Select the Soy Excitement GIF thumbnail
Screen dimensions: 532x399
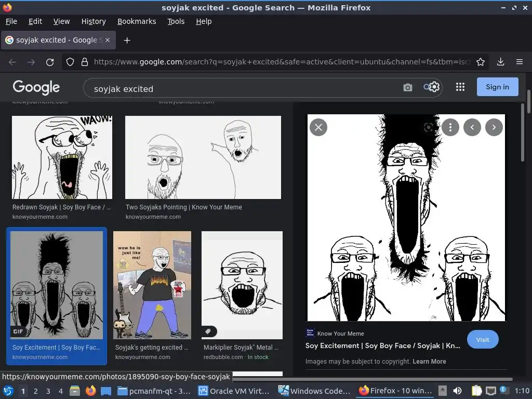point(57,285)
